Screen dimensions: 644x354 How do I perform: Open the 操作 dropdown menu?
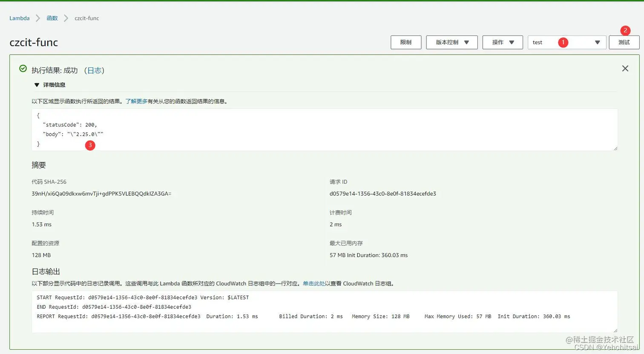pos(503,42)
